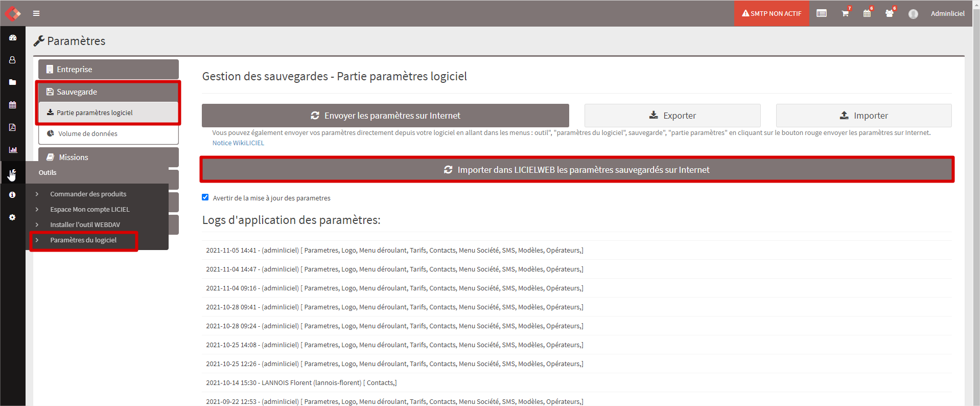Image resolution: width=980 pixels, height=406 pixels.
Task: Toggle the hamburger menu in the header
Action: coord(36,13)
